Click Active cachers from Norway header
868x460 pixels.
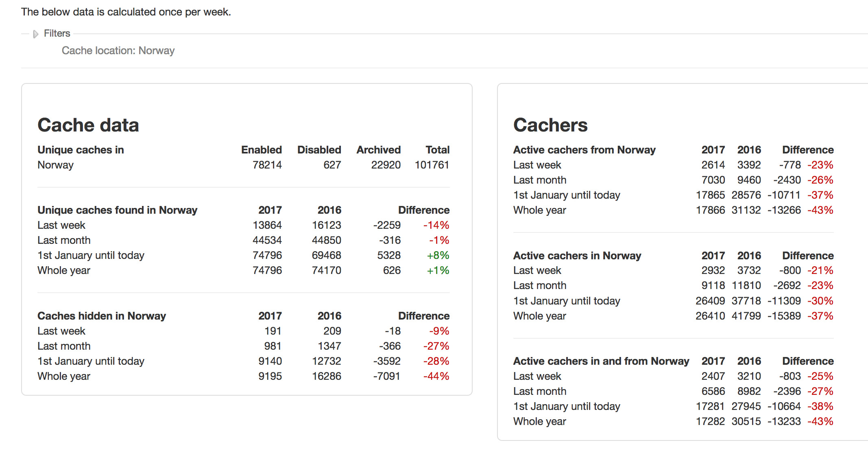(x=584, y=150)
